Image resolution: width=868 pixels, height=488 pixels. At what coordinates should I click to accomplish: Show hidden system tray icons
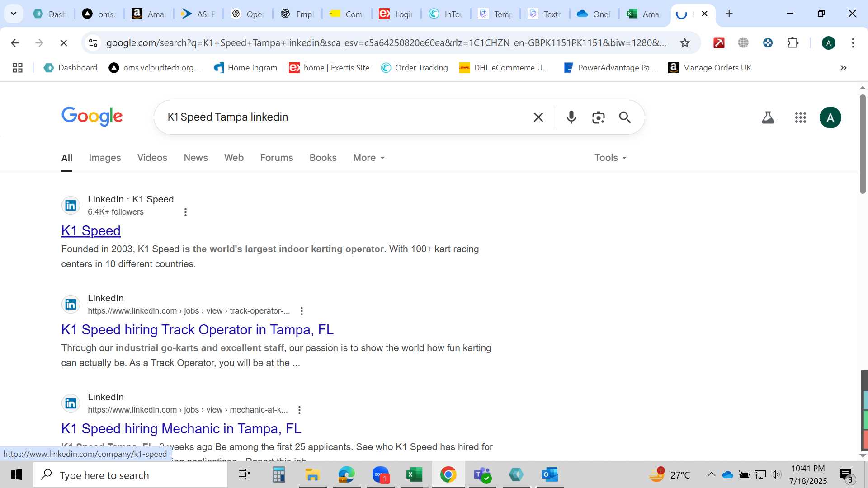(711, 474)
